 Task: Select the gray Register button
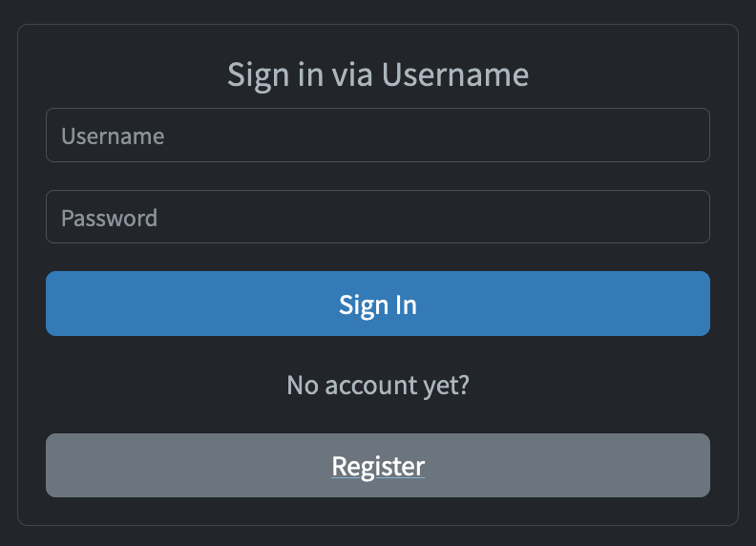[x=377, y=466]
